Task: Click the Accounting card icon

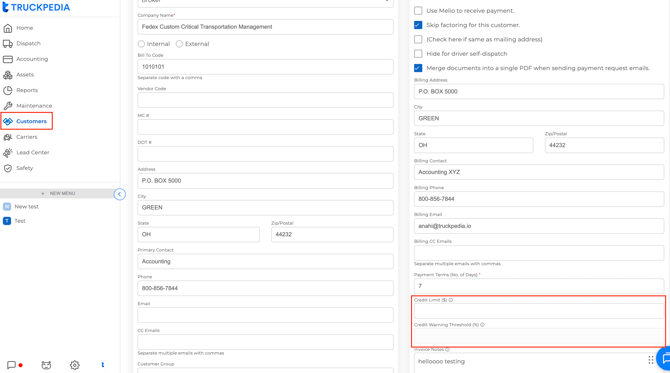Action: click(x=8, y=59)
